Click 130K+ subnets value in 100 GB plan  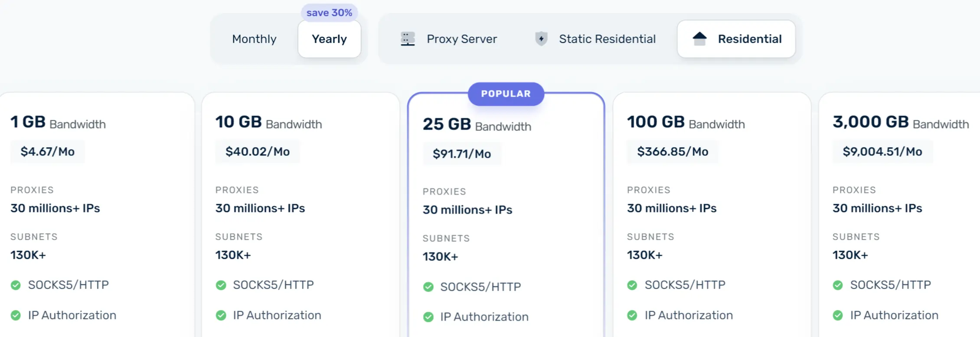point(645,255)
